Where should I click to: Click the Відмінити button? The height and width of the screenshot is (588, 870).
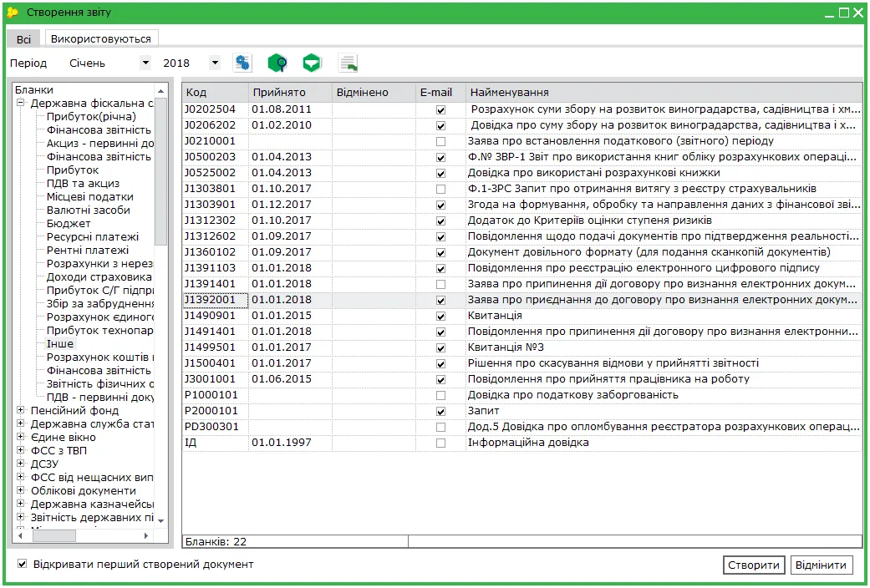tap(822, 565)
